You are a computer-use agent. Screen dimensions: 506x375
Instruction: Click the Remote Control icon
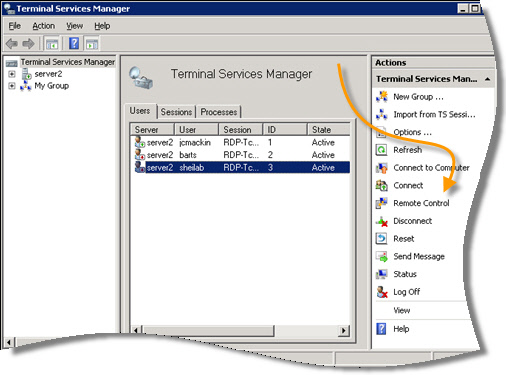point(382,203)
